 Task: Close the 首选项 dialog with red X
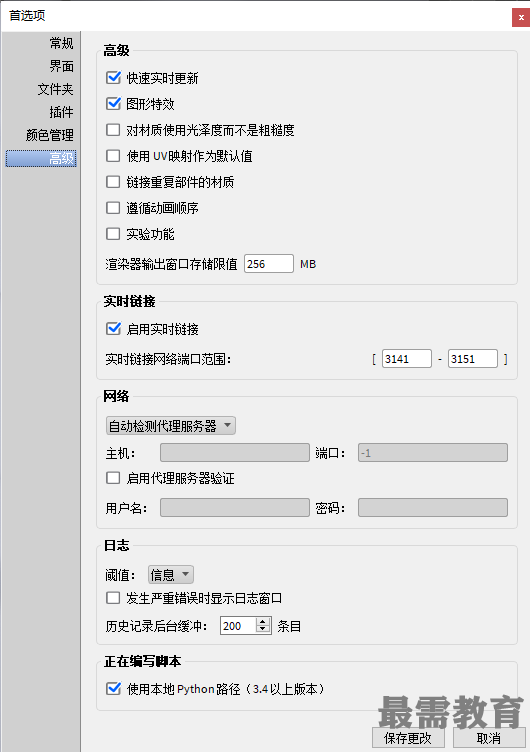coord(521,17)
